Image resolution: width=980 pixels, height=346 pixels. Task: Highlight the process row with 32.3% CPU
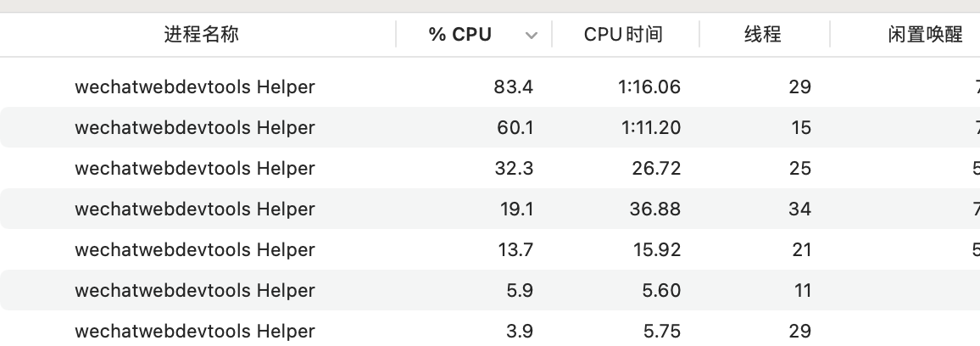tap(195, 168)
